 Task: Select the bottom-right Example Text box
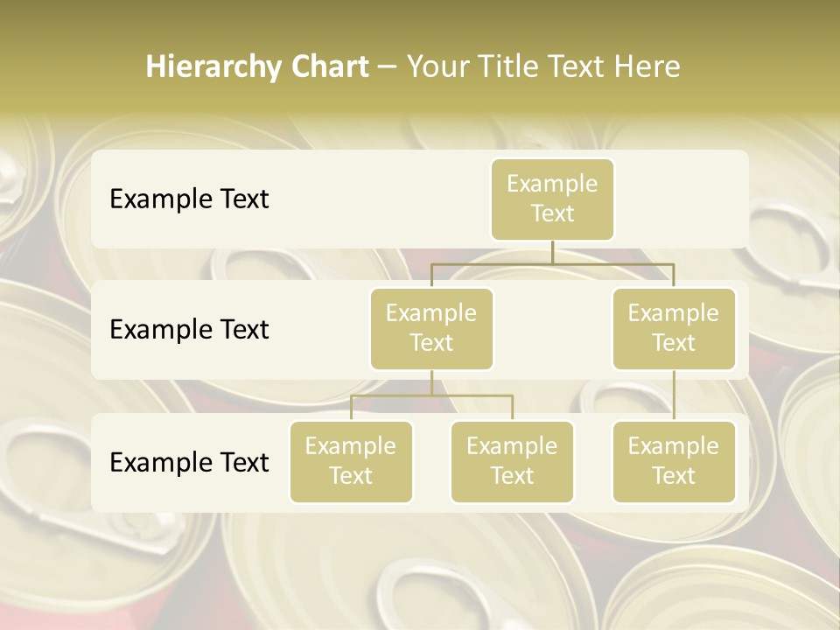coord(674,462)
